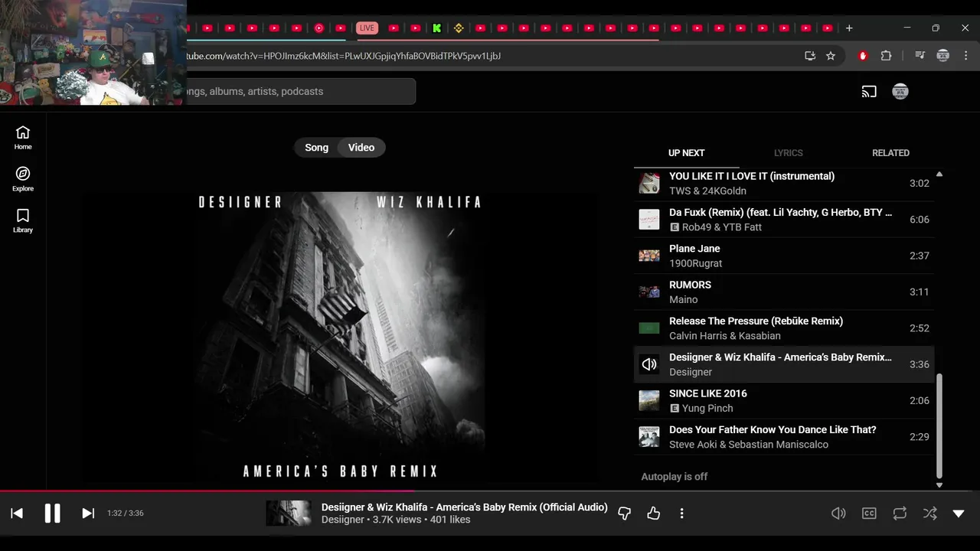Like the current song
Screen dimensions: 980x551
click(x=653, y=514)
